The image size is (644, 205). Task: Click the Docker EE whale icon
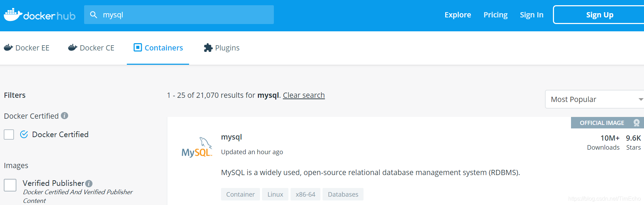8,48
